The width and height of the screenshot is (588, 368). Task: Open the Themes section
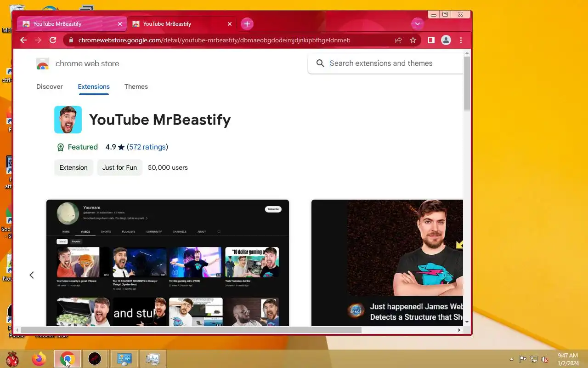click(136, 86)
